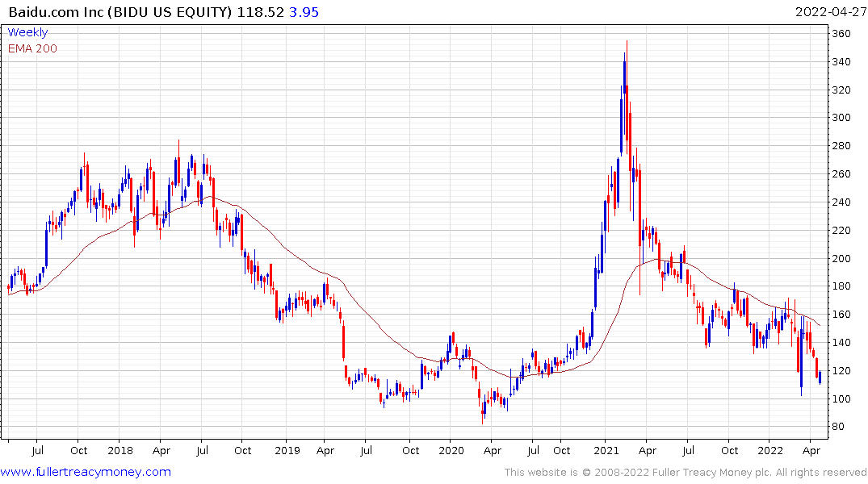Click the copyright notice for Fuller Treacy Money
Screen dimensions: 868x484
click(x=686, y=473)
